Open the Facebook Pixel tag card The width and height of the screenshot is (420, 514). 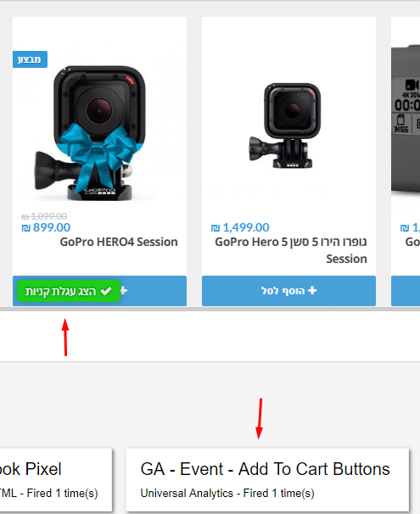[56, 479]
